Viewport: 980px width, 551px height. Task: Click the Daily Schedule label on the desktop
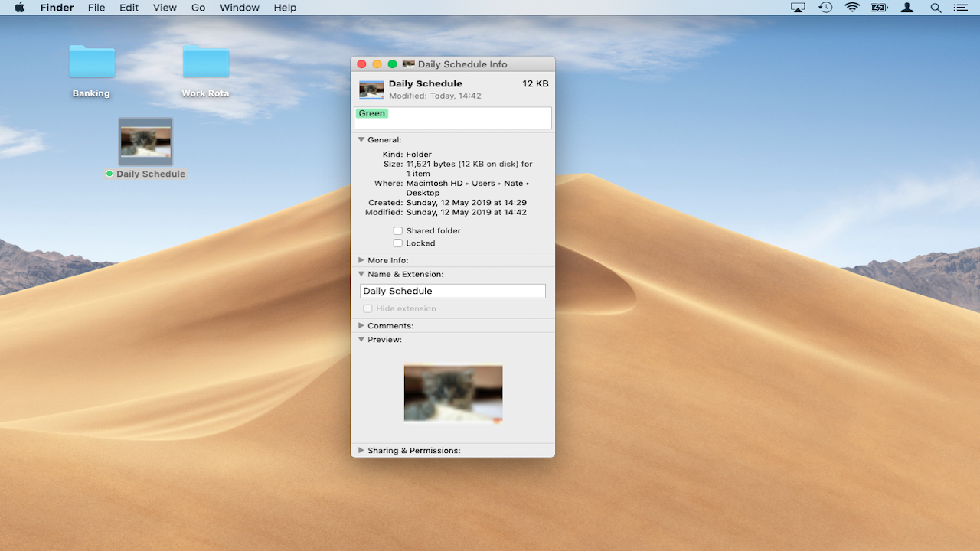(x=151, y=174)
